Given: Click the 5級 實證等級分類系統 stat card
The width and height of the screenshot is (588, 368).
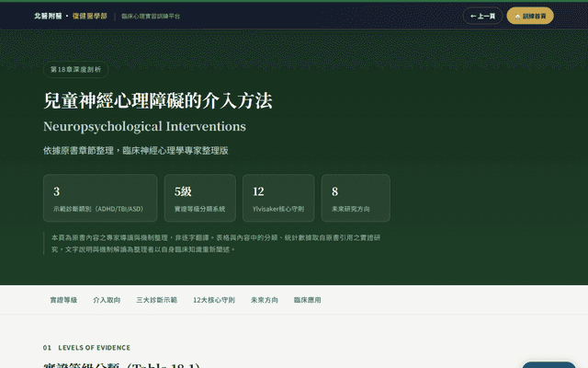Looking at the screenshot, I should click(x=200, y=198).
